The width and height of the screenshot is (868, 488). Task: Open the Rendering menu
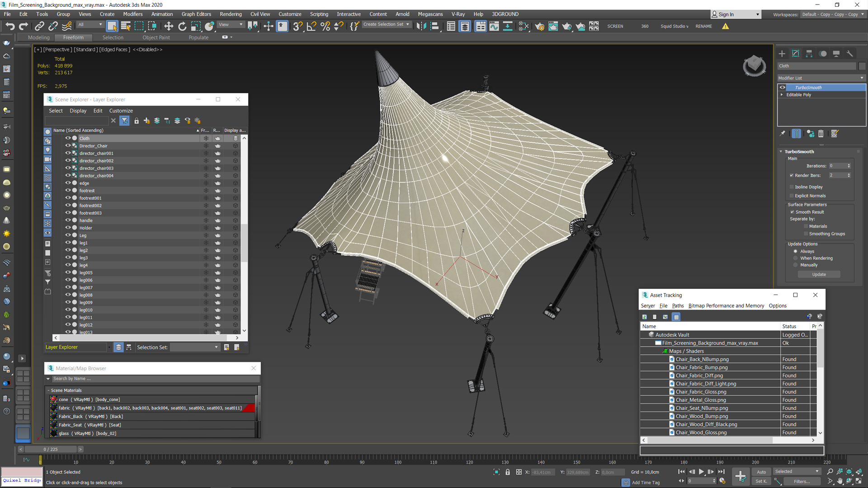click(231, 14)
